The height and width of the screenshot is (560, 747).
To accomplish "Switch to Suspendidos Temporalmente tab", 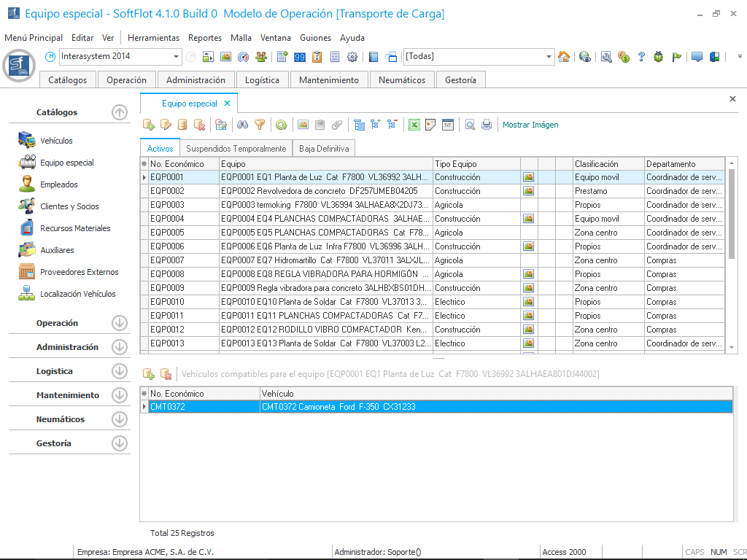I will click(236, 149).
